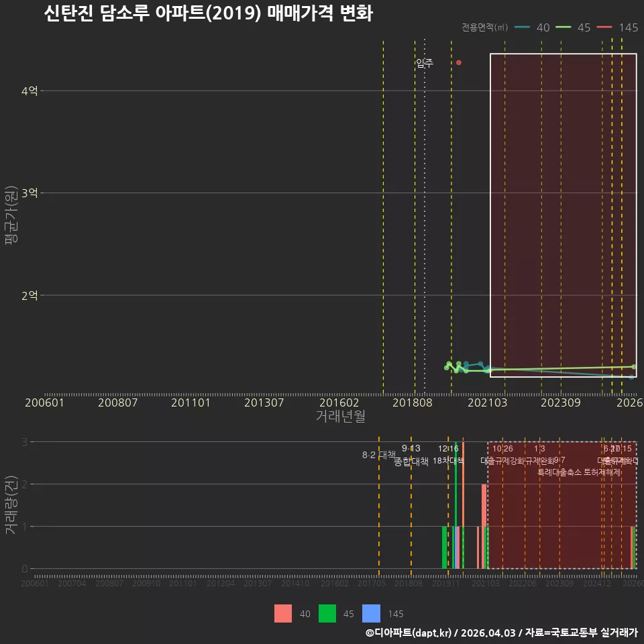Click the last green 45㎡ point at right edge
This screenshot has width=644, height=644.
coord(634,366)
